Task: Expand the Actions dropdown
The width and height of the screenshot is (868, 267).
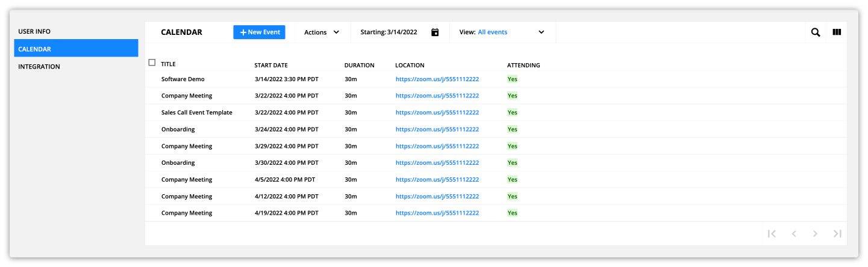Action: tap(322, 32)
